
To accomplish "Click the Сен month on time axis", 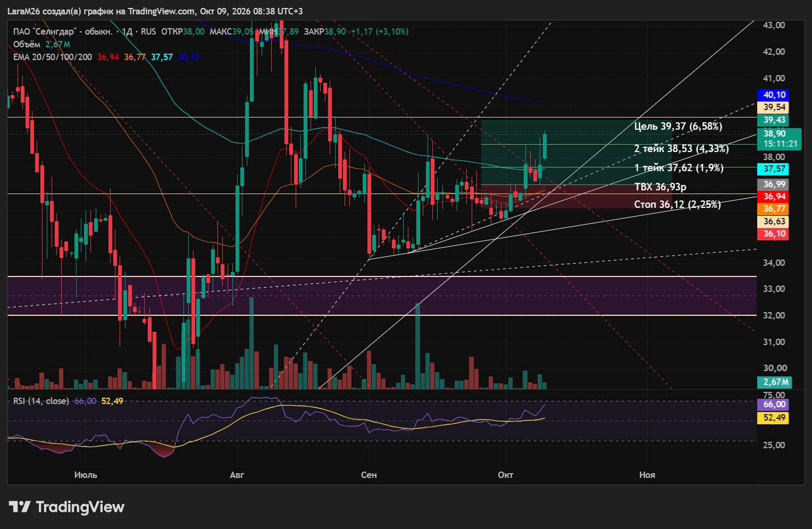I will coord(369,475).
